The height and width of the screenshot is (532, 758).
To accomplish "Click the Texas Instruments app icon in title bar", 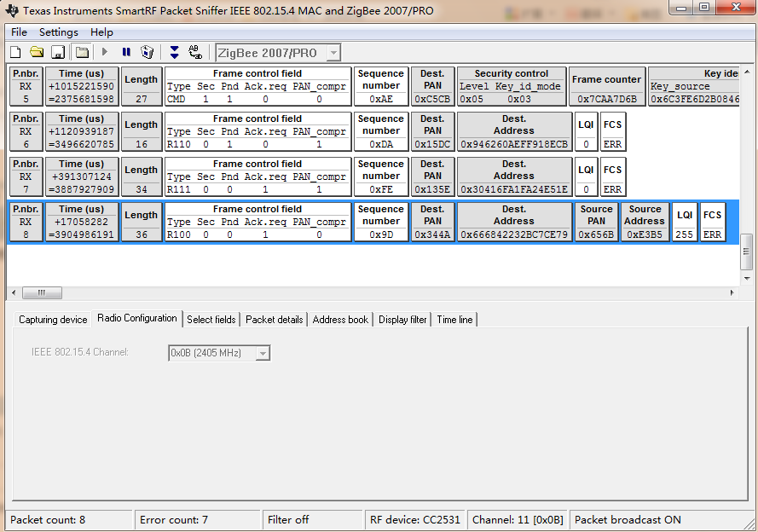I will (13, 10).
